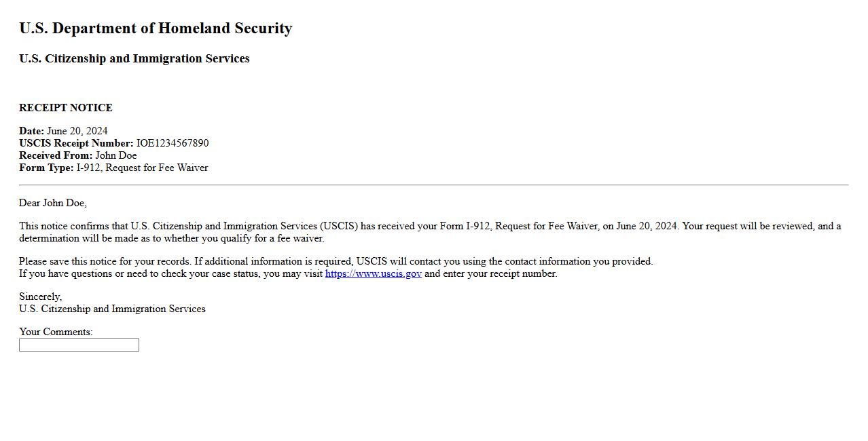Click the 'Sincerely,' closing text
The image size is (868, 441).
(x=40, y=296)
